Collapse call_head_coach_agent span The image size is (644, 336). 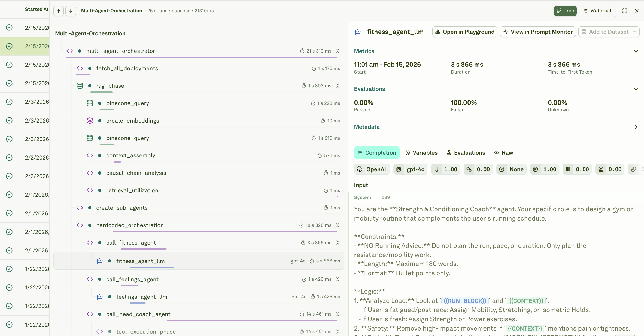338,314
